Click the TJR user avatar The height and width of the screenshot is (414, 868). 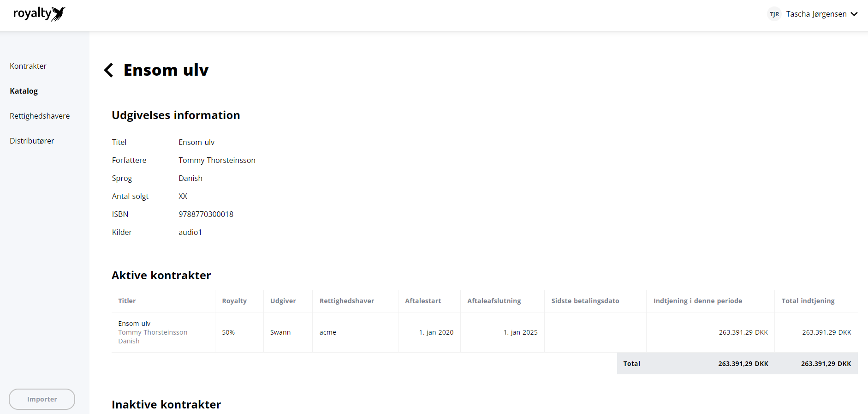point(774,14)
